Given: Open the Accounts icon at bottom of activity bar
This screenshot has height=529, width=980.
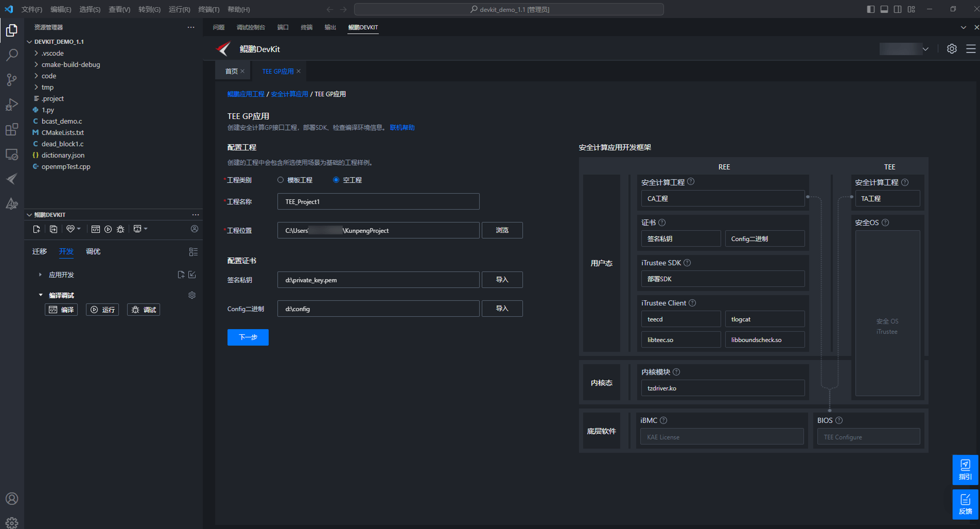Looking at the screenshot, I should coord(12,498).
